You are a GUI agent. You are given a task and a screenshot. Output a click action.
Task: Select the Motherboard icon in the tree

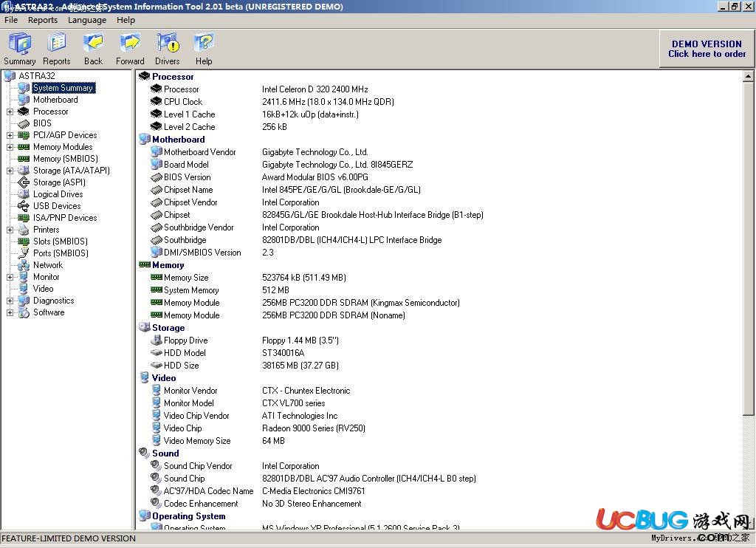[x=24, y=100]
